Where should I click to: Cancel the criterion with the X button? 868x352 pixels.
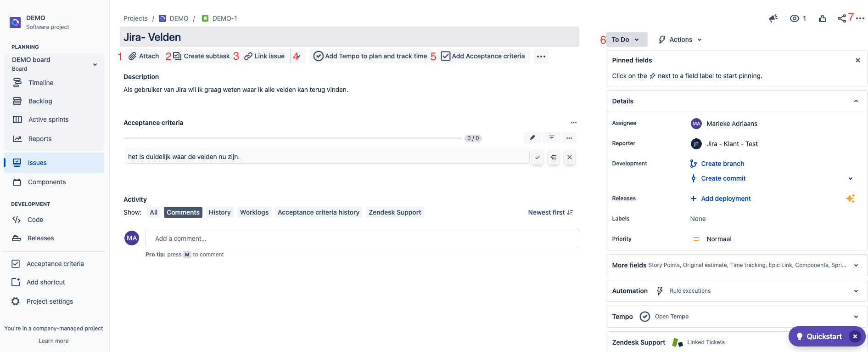click(570, 157)
